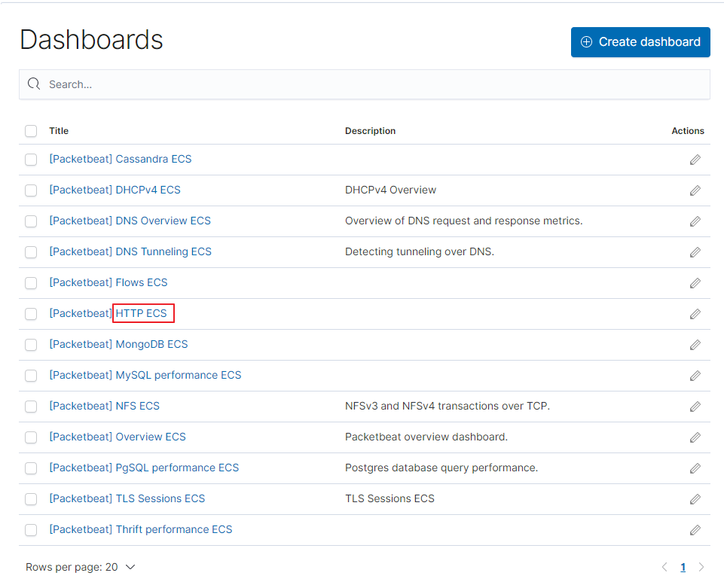Tick TLS Sessions ECS checkbox
This screenshot has width=724, height=588.
coord(31,499)
